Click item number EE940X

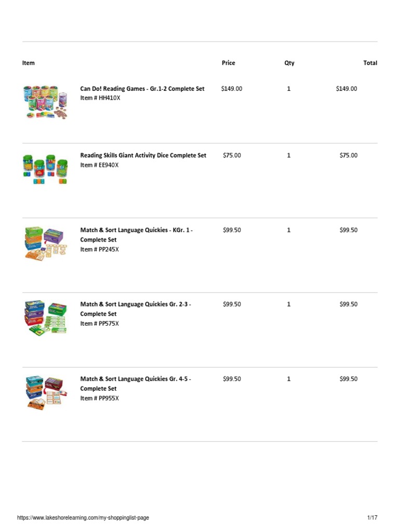click(x=100, y=165)
